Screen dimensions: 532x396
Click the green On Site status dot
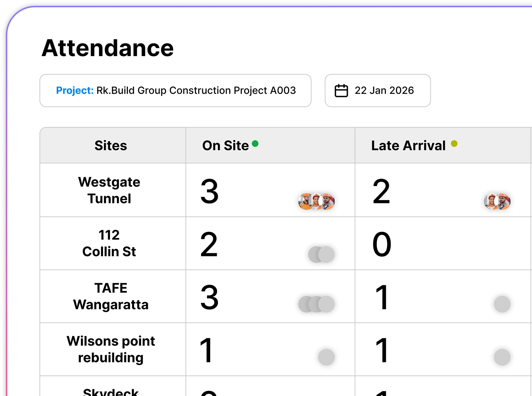(x=255, y=144)
